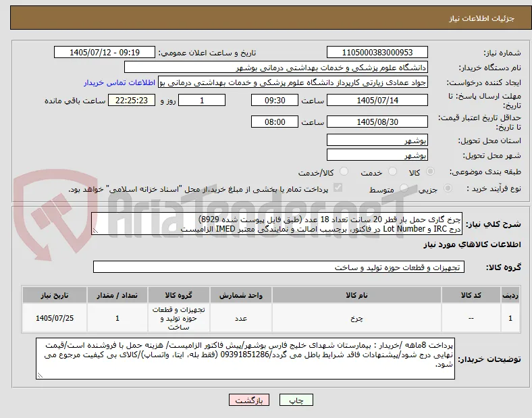The height and width of the screenshot is (418, 532).
Task: Click the تعداد / مقدار column header
Action: point(117,295)
